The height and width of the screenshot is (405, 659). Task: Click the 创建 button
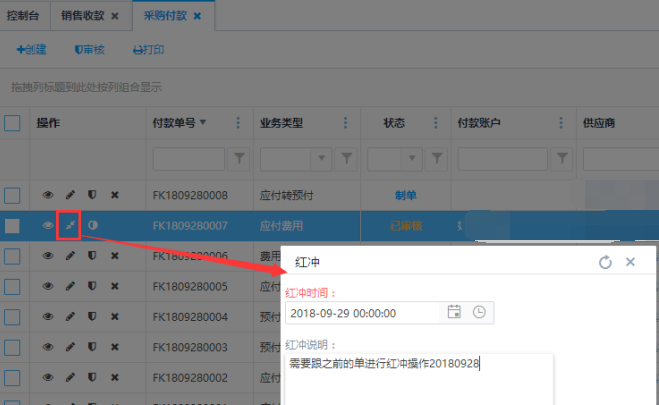[x=32, y=49]
